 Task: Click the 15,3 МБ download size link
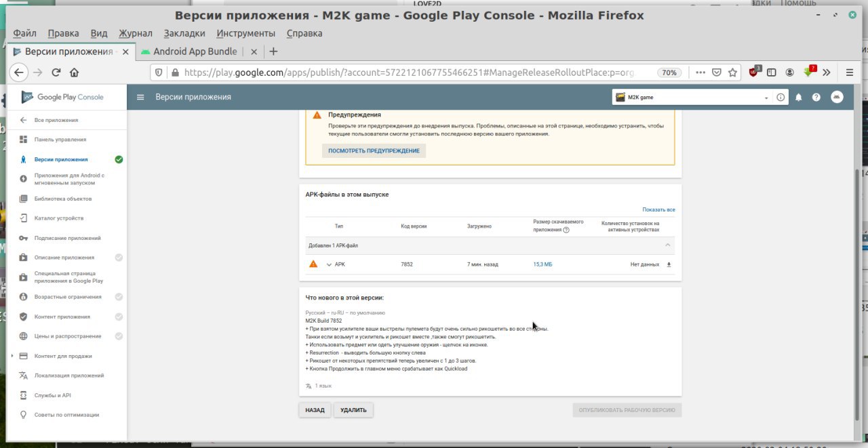tap(542, 264)
